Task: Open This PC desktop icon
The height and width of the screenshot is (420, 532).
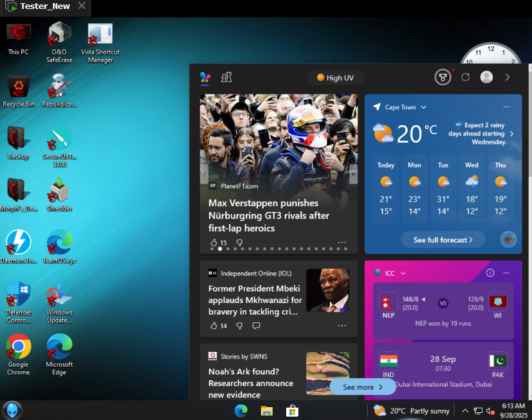Action: tap(19, 39)
